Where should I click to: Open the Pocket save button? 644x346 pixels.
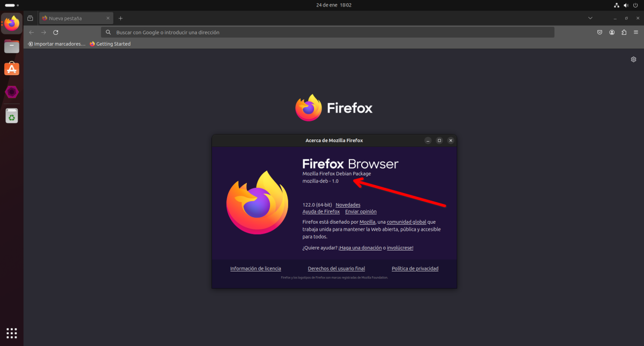600,32
